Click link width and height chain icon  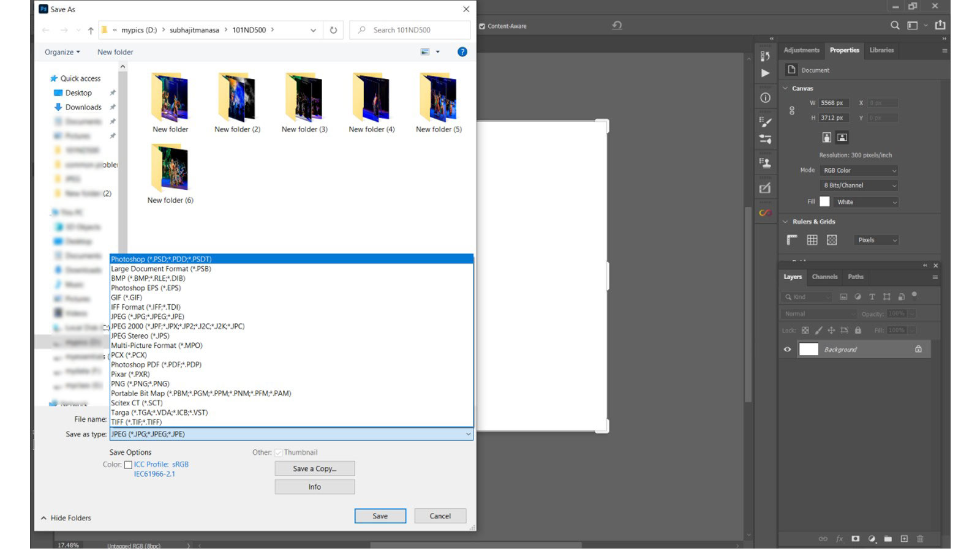(792, 111)
